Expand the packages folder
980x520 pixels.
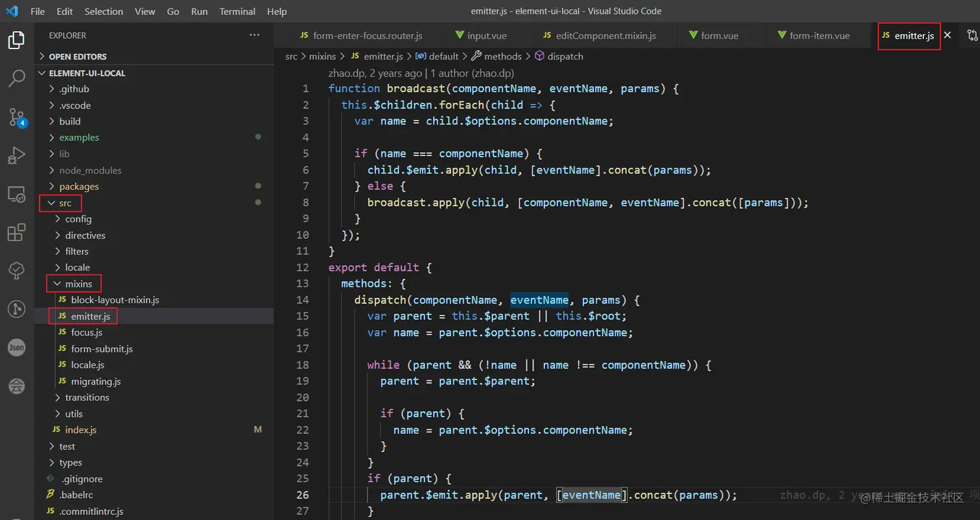point(154,187)
